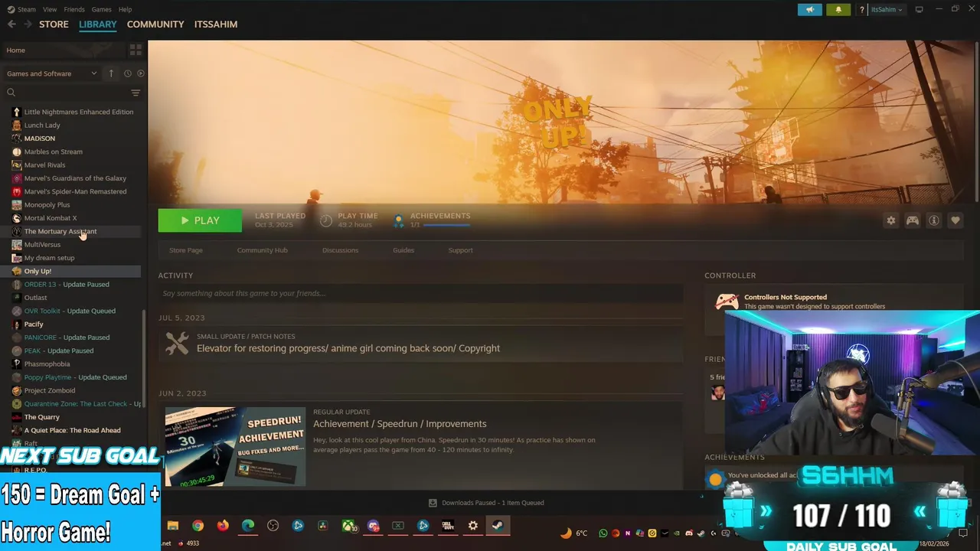Image resolution: width=980 pixels, height=551 pixels.
Task: Open the Help menu
Action: tap(125, 9)
